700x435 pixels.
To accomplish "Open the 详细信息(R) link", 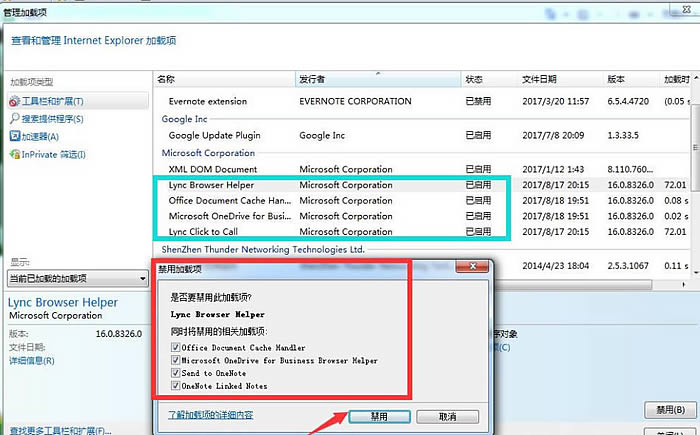I will point(32,360).
